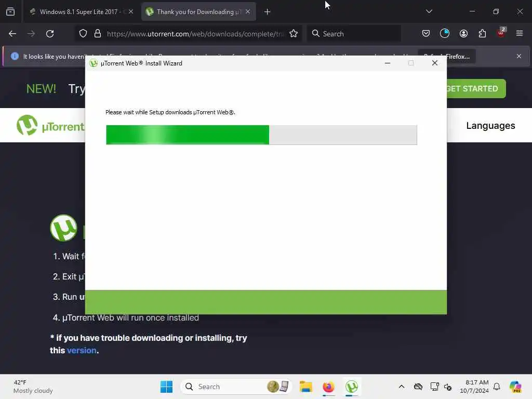Open the Languages menu on webpage
The height and width of the screenshot is (399, 532).
[490, 126]
